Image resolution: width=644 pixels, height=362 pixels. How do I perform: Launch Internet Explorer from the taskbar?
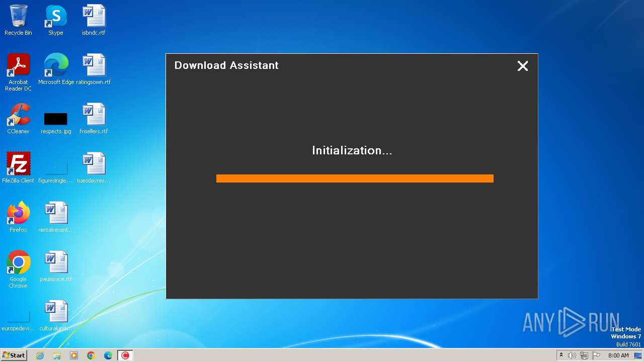click(40, 355)
